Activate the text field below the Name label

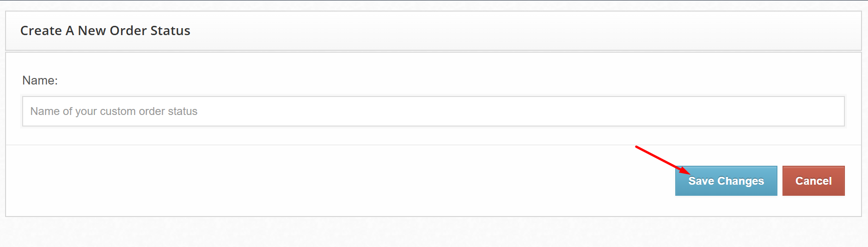(x=433, y=111)
